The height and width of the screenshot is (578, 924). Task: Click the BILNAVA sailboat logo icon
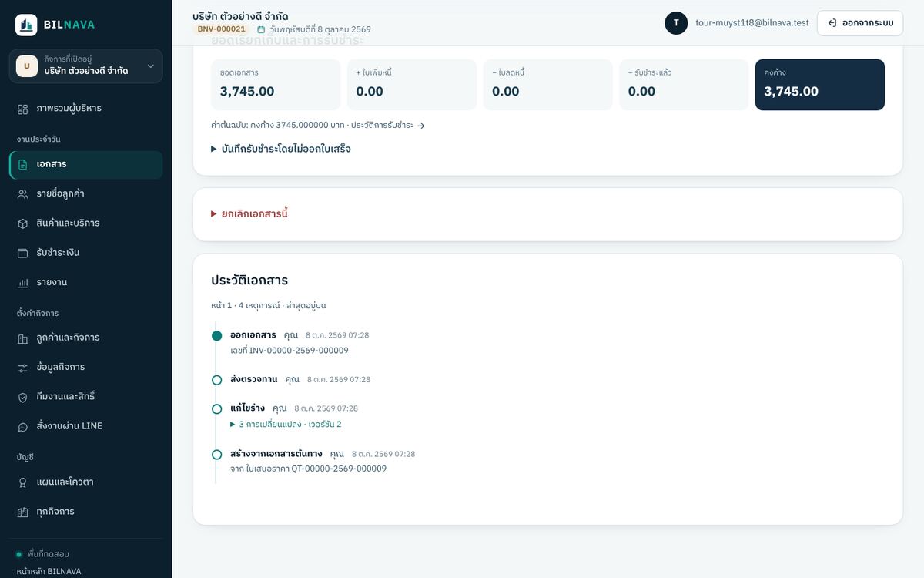click(x=26, y=25)
